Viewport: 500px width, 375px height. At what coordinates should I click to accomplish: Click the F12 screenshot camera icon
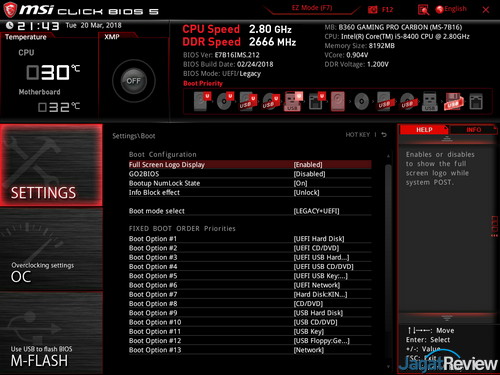[373, 10]
